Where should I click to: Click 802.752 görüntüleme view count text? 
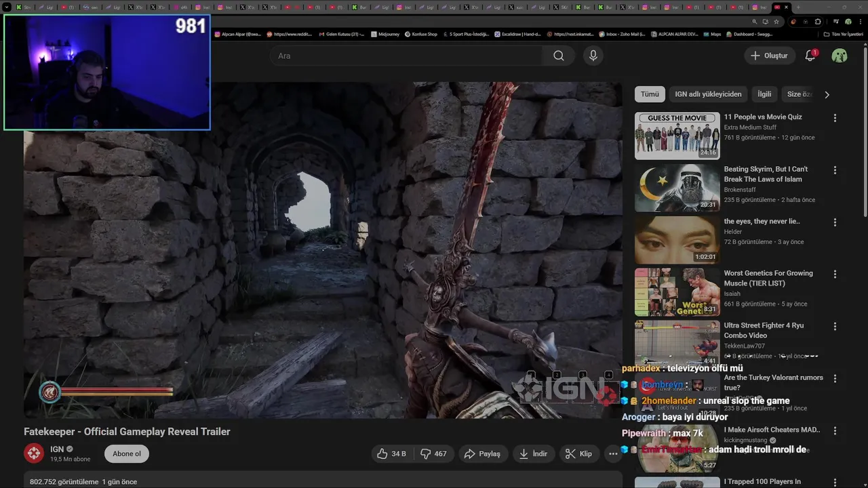(64, 482)
